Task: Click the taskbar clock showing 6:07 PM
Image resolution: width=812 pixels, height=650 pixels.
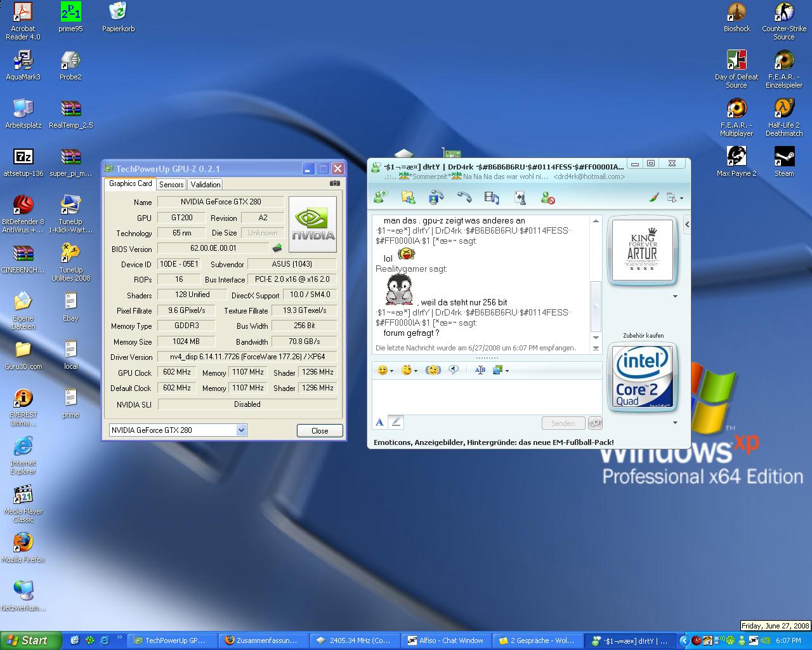Action: (788, 640)
